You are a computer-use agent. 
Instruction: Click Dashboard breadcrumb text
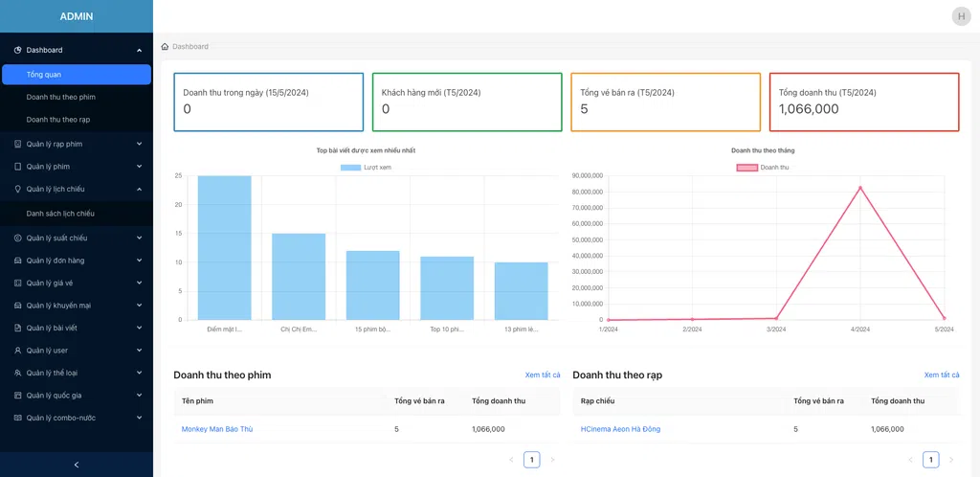tap(190, 47)
